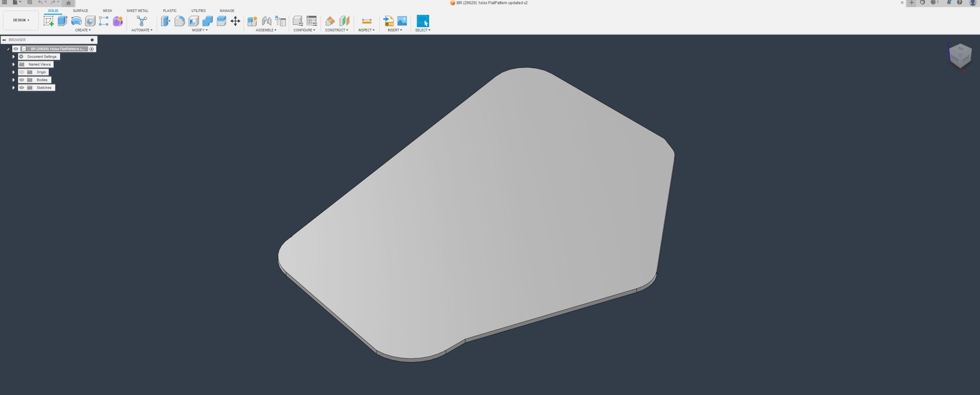Viewport: 980px width, 395px height.
Task: Choose the Fillet tool in Modify
Action: (x=180, y=21)
